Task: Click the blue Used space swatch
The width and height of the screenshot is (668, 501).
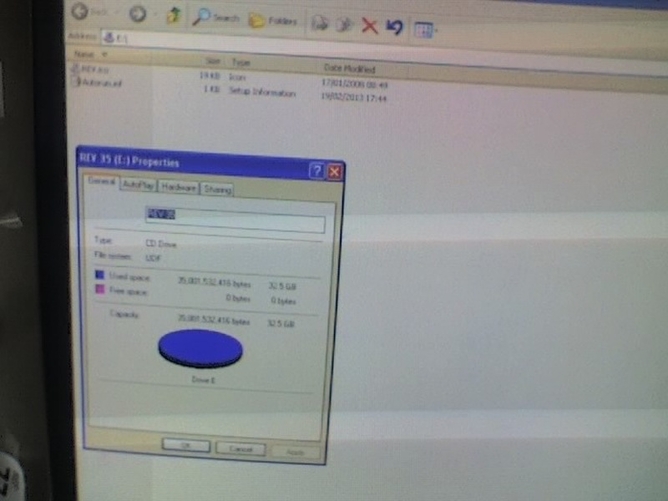Action: 100,274
